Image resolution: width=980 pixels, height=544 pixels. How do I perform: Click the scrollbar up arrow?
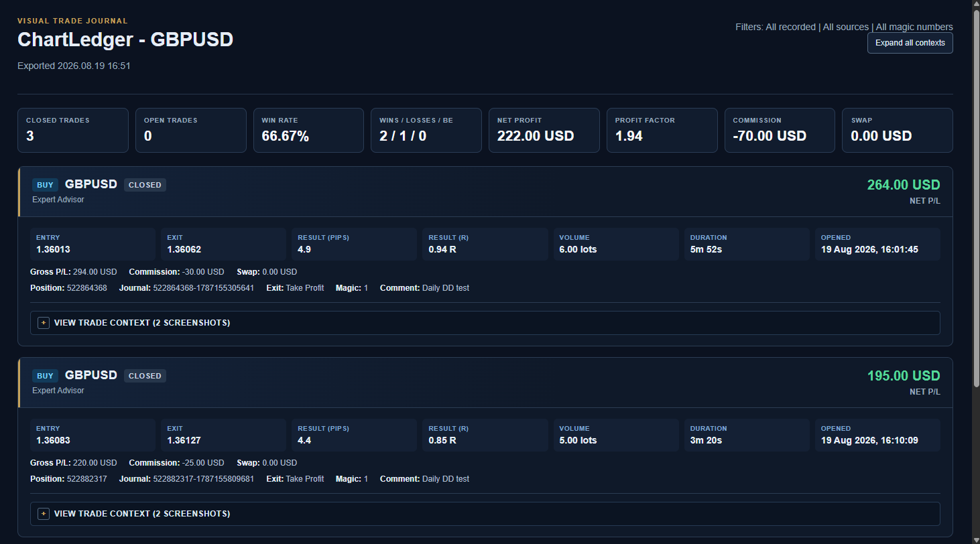click(975, 5)
